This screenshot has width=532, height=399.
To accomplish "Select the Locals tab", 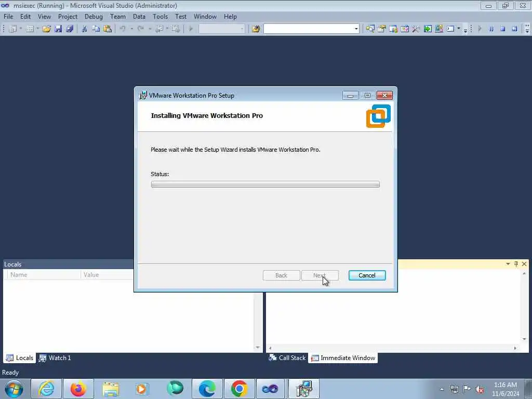I will tap(20, 358).
